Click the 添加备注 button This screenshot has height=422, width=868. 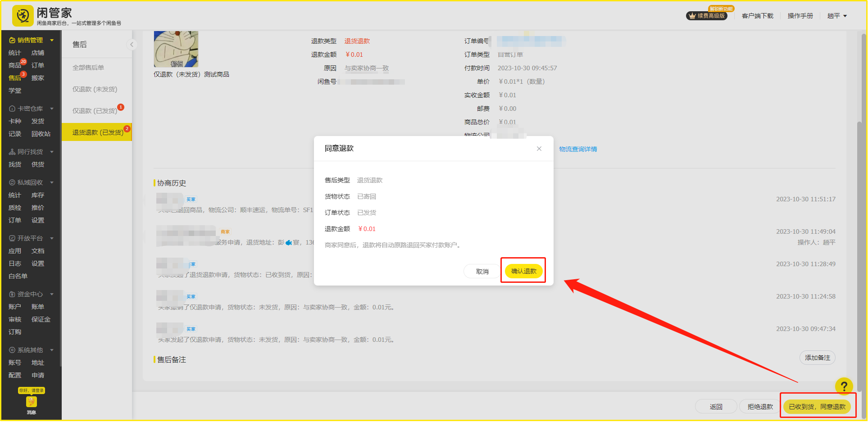click(x=817, y=358)
